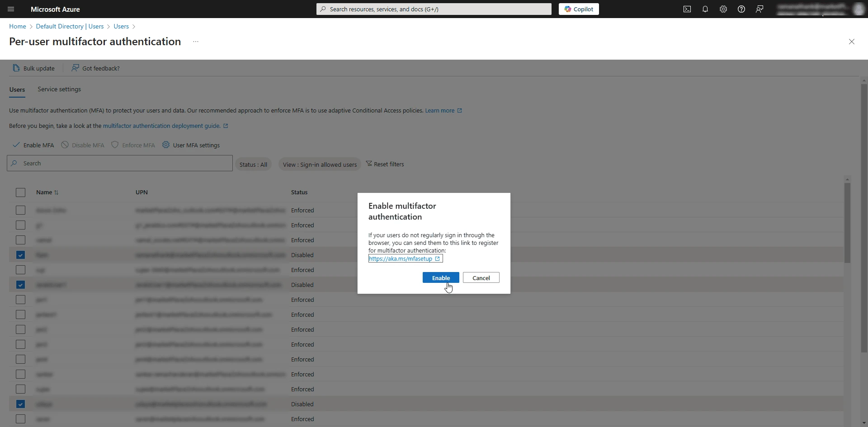Click the ellipsis next to page title
Image resolution: width=868 pixels, height=427 pixels.
click(196, 42)
